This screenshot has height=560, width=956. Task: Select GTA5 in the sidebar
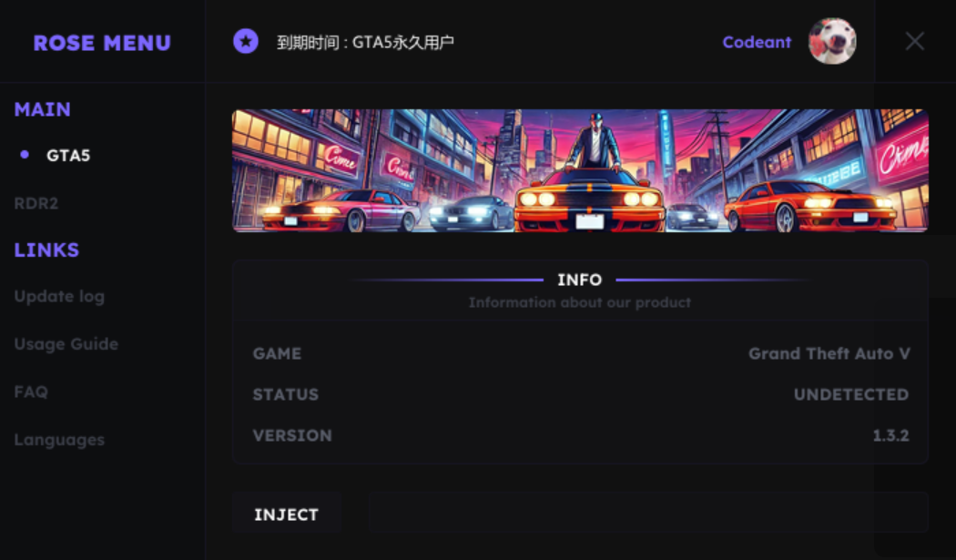click(x=68, y=156)
